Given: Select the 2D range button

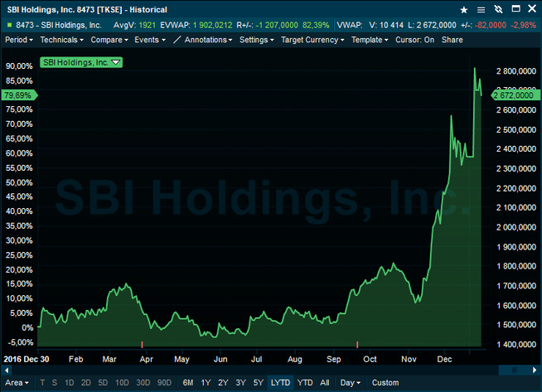Looking at the screenshot, I should tap(85, 383).
